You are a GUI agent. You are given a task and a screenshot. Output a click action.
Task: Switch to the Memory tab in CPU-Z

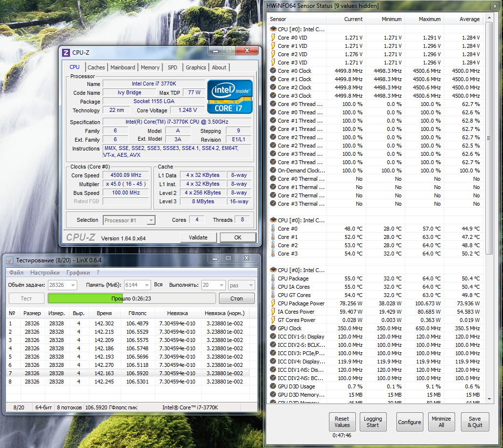pos(150,67)
